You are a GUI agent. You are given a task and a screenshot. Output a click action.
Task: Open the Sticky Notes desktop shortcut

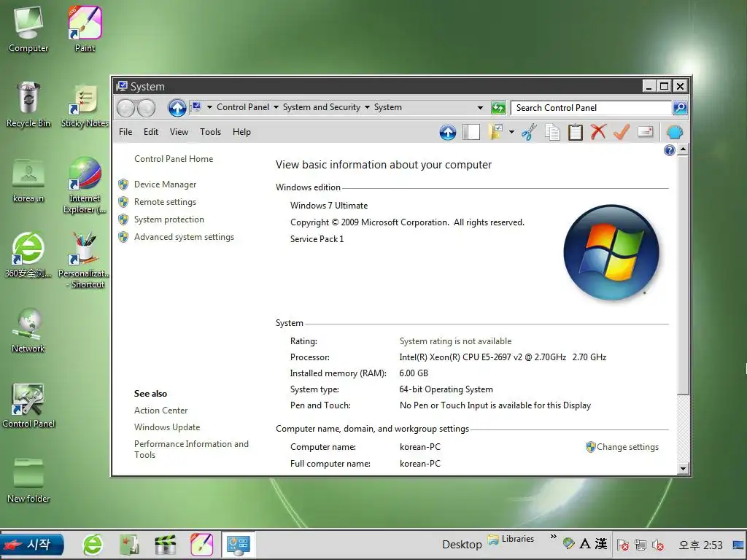85,106
